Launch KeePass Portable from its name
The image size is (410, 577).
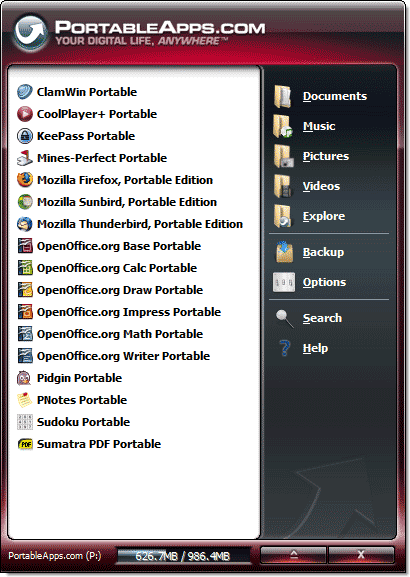(x=86, y=136)
